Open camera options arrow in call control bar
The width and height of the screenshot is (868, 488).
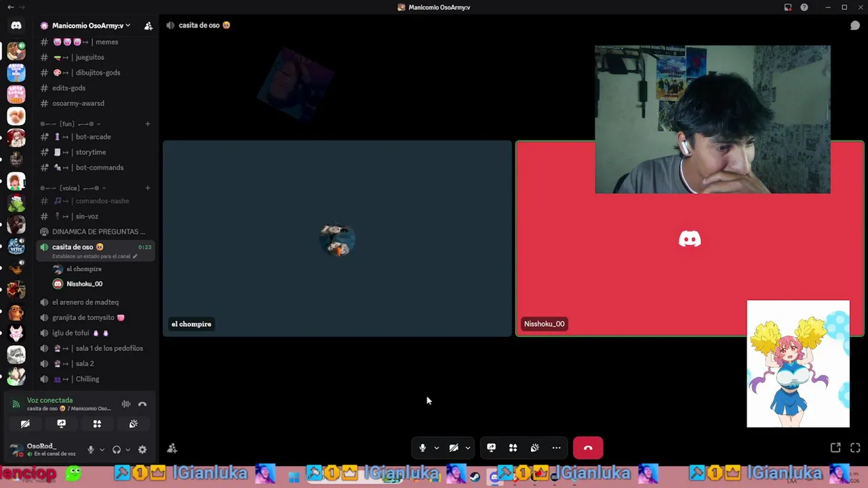point(467,448)
